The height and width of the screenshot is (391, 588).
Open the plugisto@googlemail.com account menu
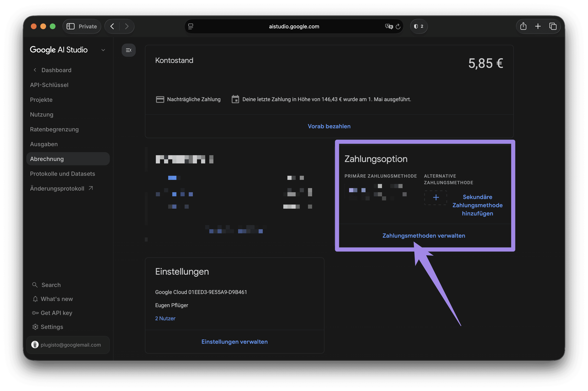point(68,345)
